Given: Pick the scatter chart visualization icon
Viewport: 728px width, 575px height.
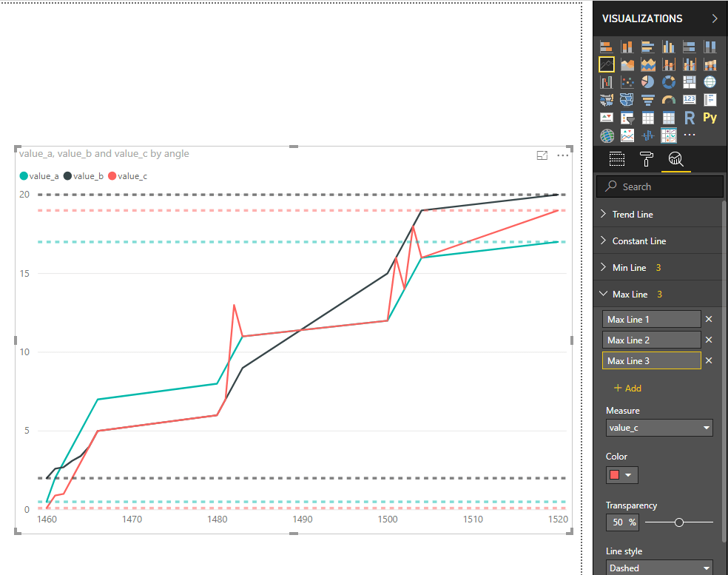Looking at the screenshot, I should coord(627,82).
